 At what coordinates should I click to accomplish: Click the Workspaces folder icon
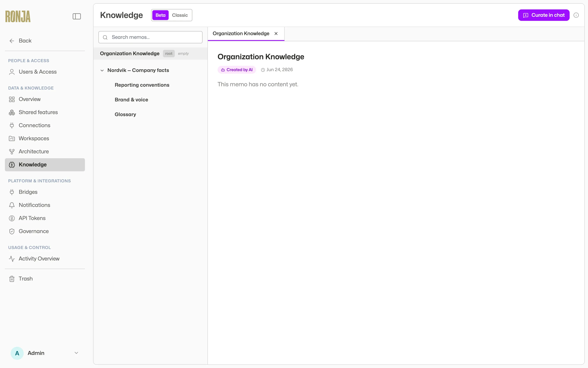(12, 138)
